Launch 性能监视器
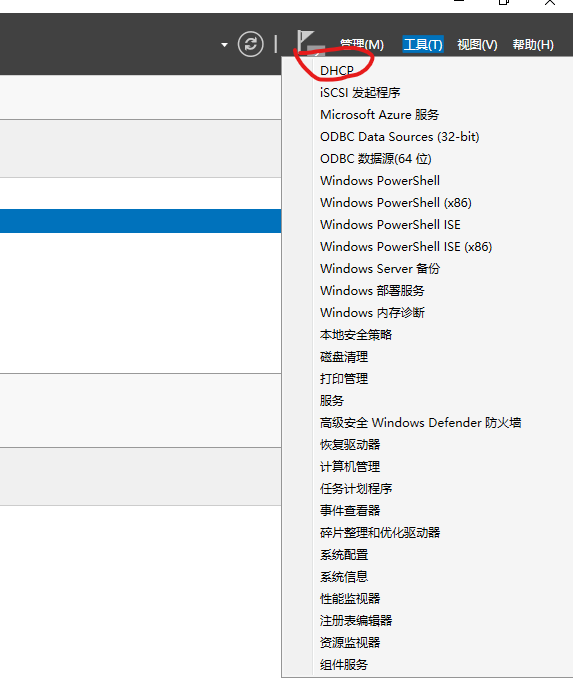This screenshot has width=573, height=678. [350, 598]
